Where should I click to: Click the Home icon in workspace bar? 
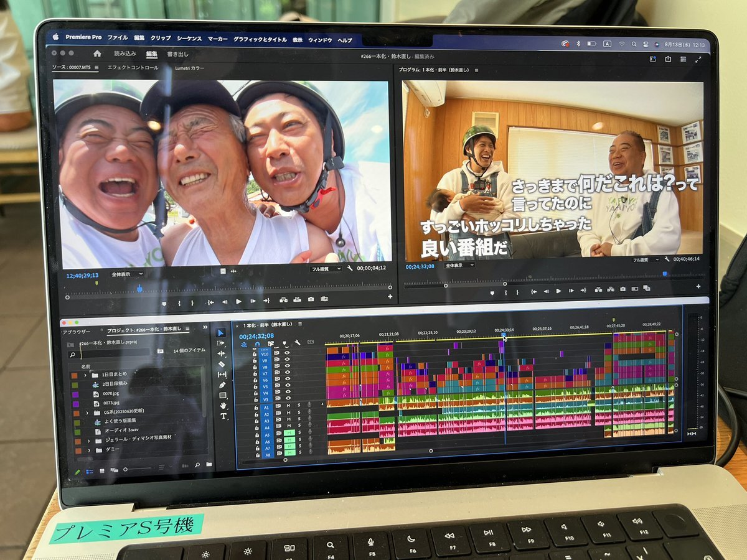point(96,54)
